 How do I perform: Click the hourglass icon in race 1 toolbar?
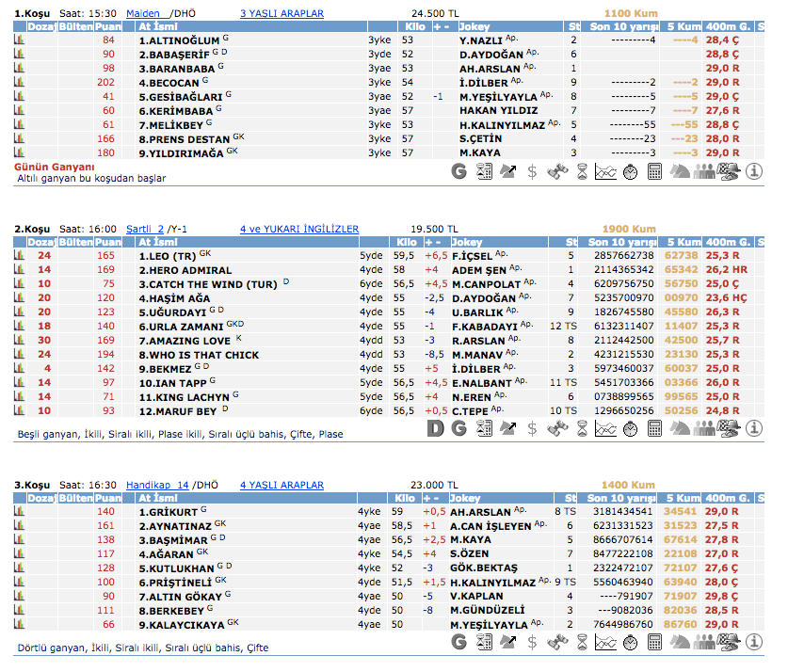pos(582,171)
